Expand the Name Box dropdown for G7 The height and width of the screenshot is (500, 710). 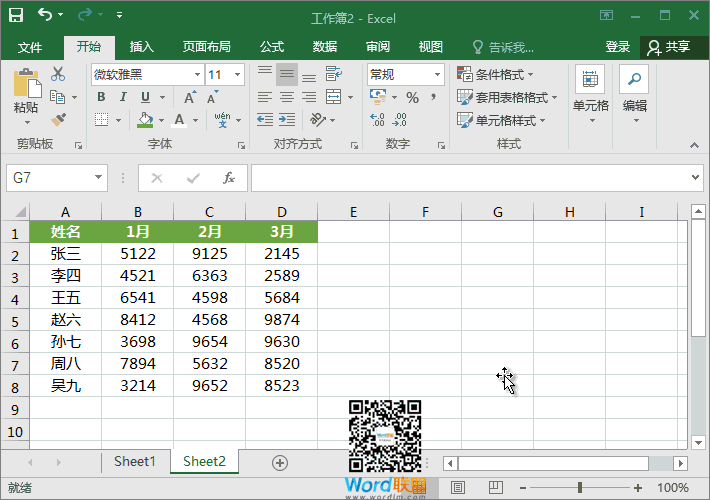pos(98,178)
